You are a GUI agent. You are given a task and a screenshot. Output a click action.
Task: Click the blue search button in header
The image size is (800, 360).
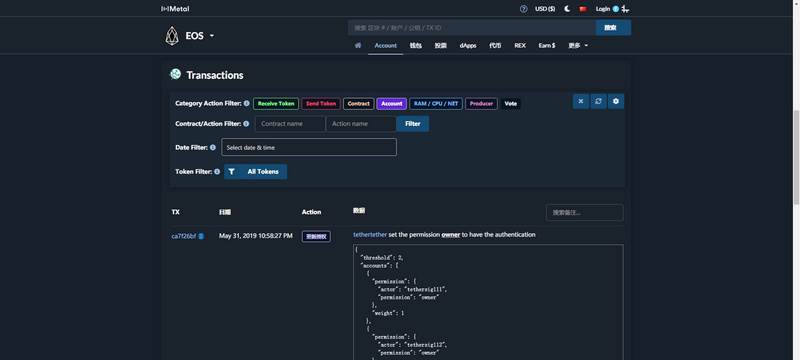coord(613,28)
